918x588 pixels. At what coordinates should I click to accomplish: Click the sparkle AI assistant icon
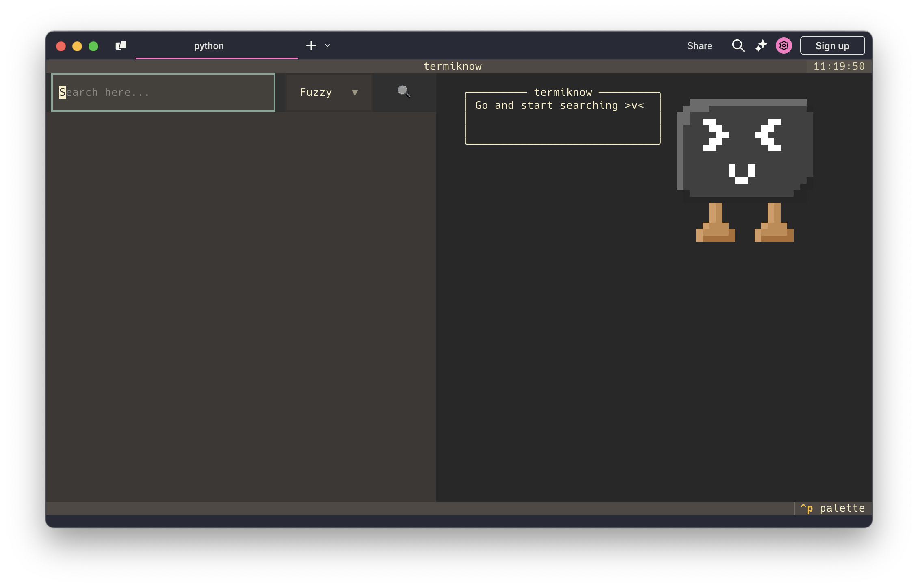coord(761,45)
